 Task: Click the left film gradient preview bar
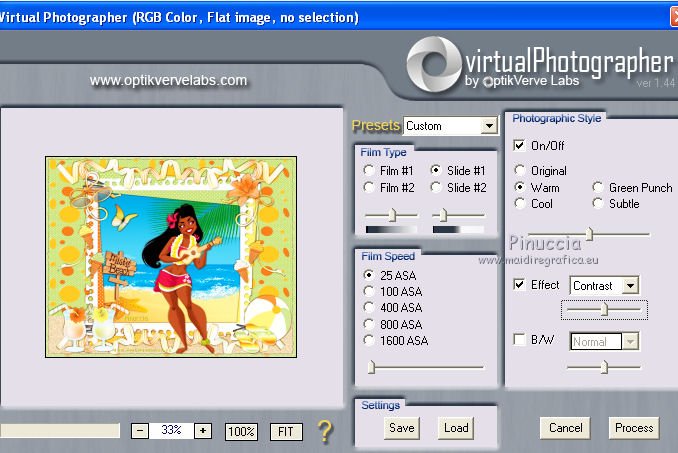[x=391, y=230]
